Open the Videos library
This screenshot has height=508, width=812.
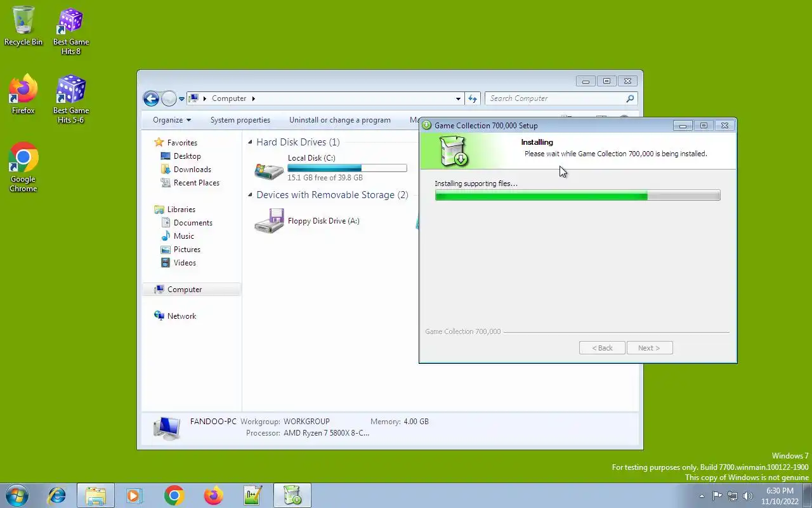pyautogui.click(x=185, y=263)
